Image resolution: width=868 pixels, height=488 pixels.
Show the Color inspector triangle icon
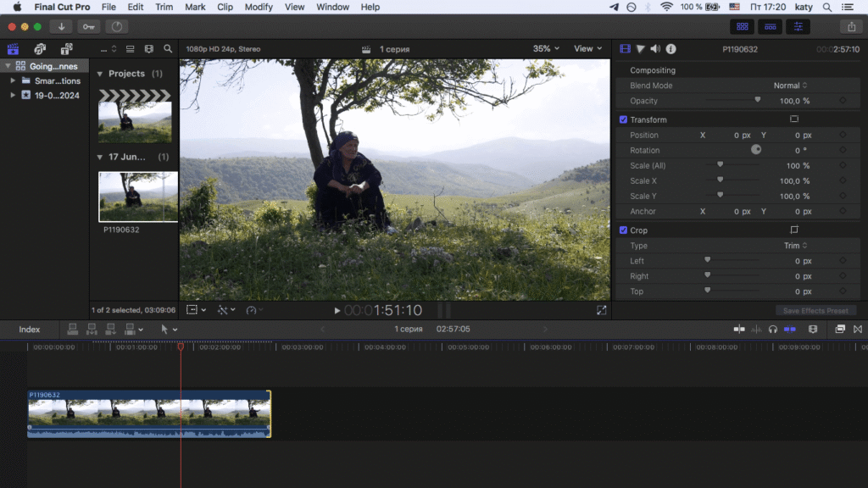coord(641,49)
